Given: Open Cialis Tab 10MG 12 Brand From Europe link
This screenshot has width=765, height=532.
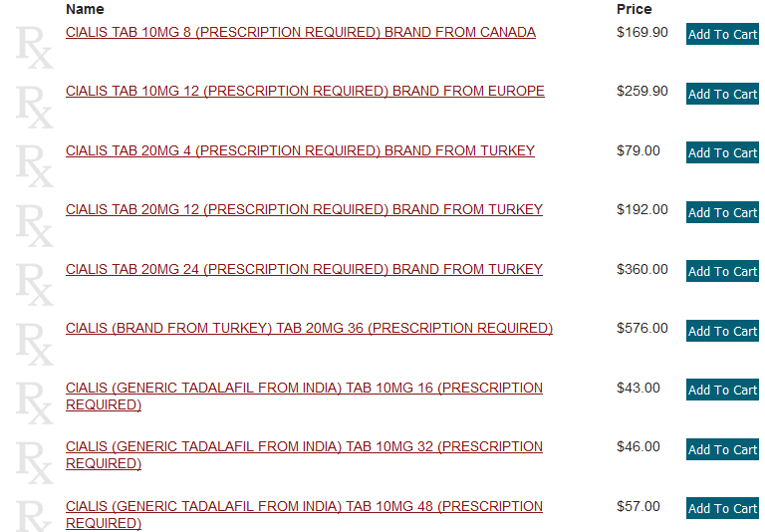Looking at the screenshot, I should [x=305, y=92].
